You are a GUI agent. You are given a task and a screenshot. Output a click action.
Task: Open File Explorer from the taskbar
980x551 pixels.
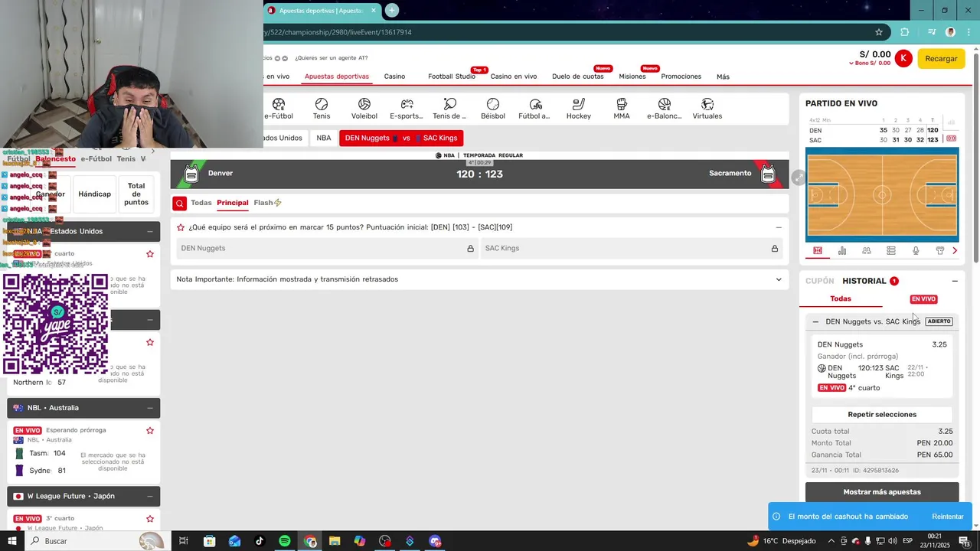tap(335, 541)
